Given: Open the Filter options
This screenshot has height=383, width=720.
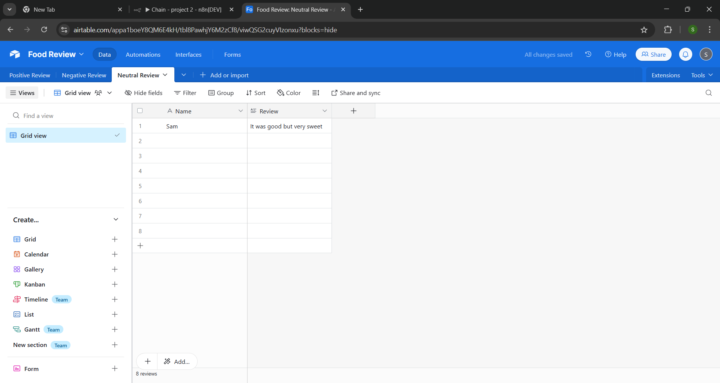Looking at the screenshot, I should [x=185, y=93].
